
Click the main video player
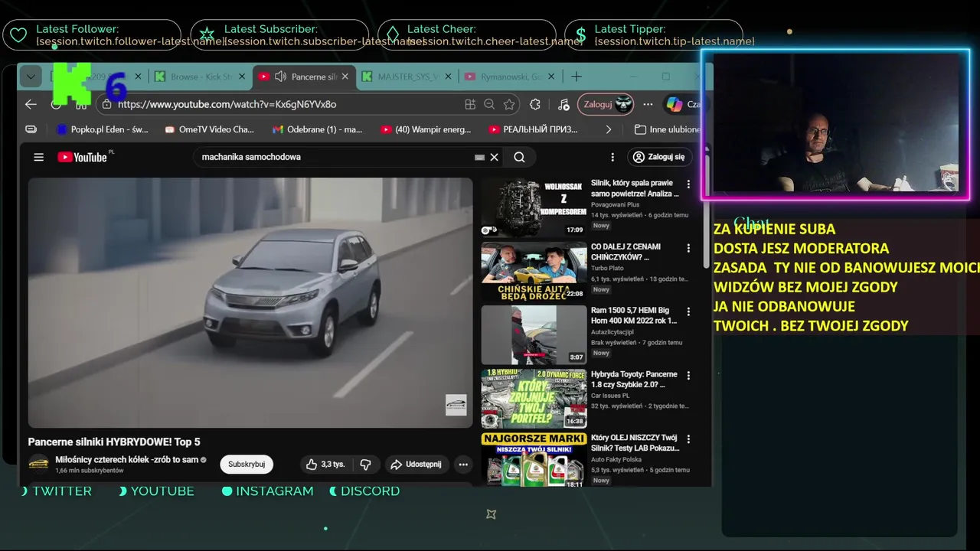pos(250,302)
